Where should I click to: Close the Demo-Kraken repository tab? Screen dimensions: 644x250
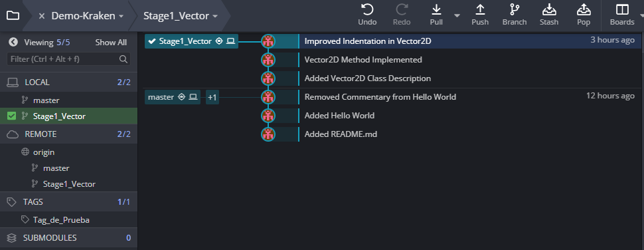click(41, 16)
